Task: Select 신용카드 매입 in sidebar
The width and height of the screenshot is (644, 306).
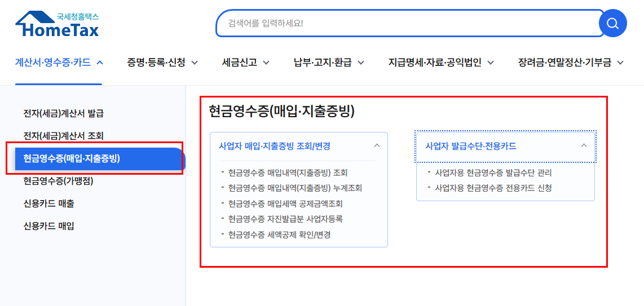Action: coord(49,226)
